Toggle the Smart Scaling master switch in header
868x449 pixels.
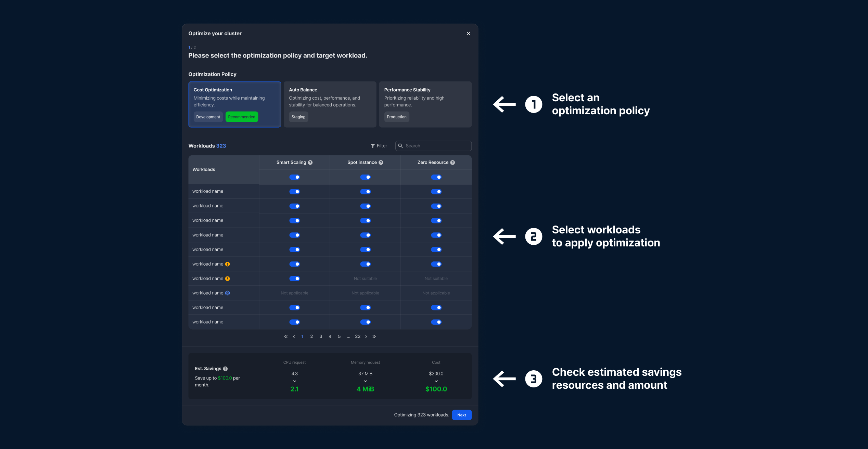pos(294,177)
